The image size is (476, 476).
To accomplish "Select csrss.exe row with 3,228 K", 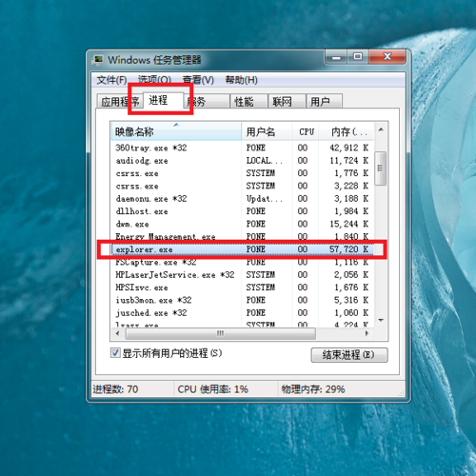I will pos(243,186).
